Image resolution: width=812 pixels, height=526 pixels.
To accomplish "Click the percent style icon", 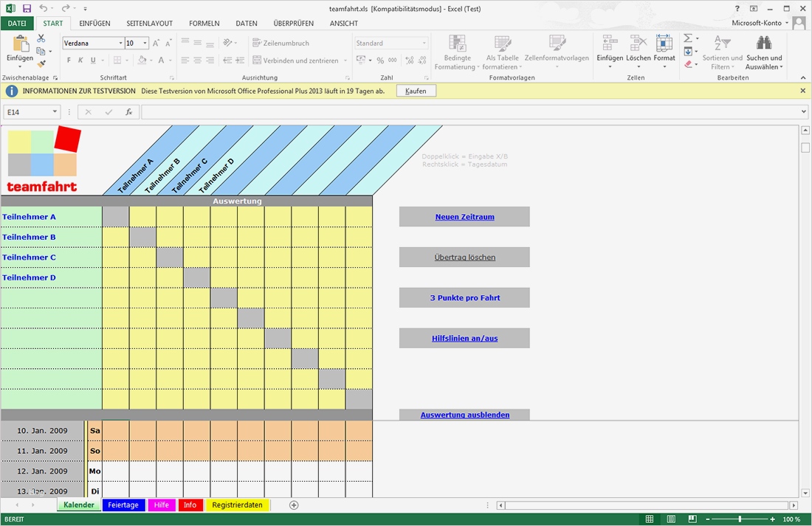I will click(380, 60).
